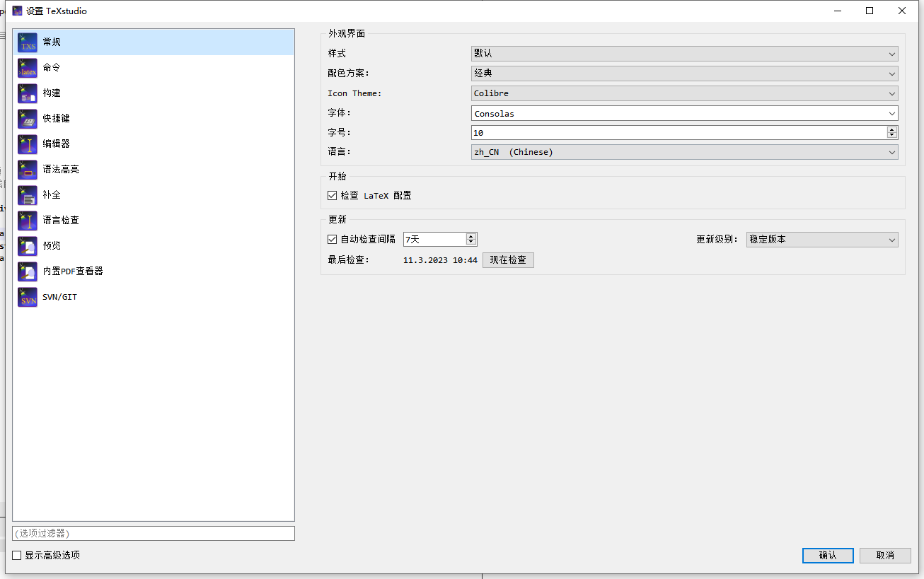
Task: Click the build icon beside 构建
Action: point(28,93)
